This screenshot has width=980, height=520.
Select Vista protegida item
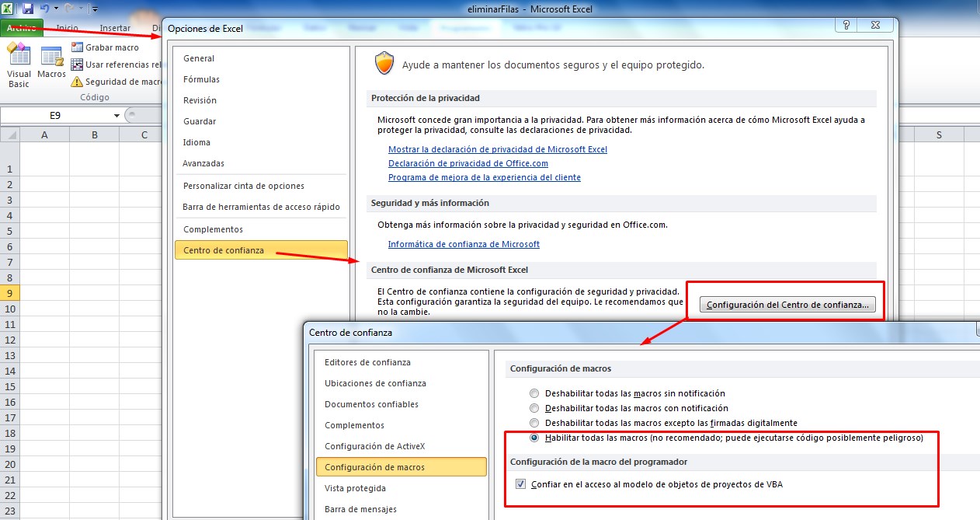click(x=401, y=488)
